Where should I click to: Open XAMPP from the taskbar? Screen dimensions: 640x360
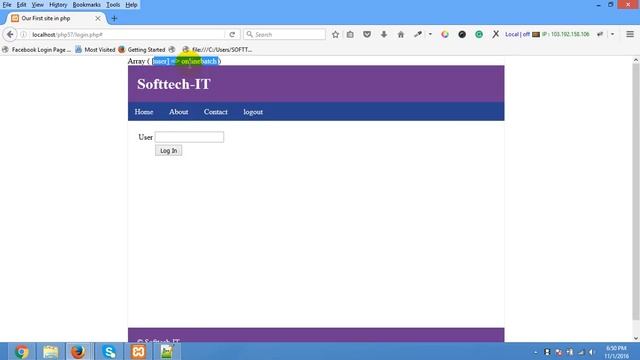(138, 351)
